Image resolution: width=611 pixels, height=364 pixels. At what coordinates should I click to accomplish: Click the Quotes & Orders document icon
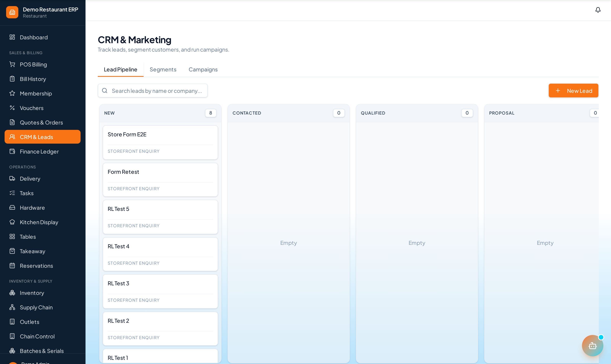tap(12, 122)
